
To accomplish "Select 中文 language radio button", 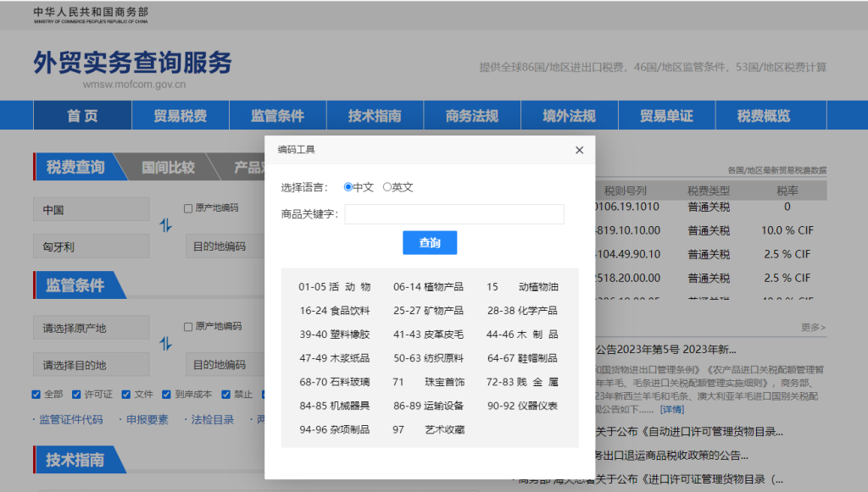I will click(348, 187).
